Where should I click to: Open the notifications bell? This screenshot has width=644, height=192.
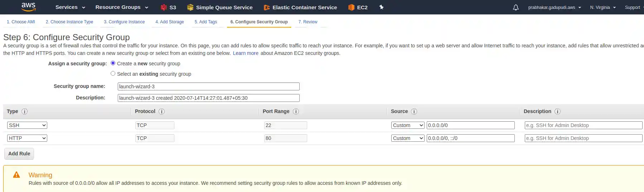[515, 7]
